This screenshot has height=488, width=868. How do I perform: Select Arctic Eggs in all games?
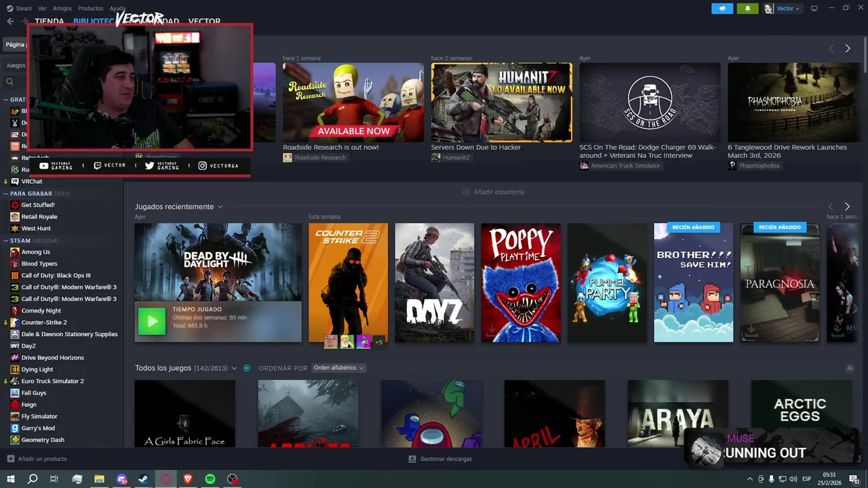click(x=801, y=413)
